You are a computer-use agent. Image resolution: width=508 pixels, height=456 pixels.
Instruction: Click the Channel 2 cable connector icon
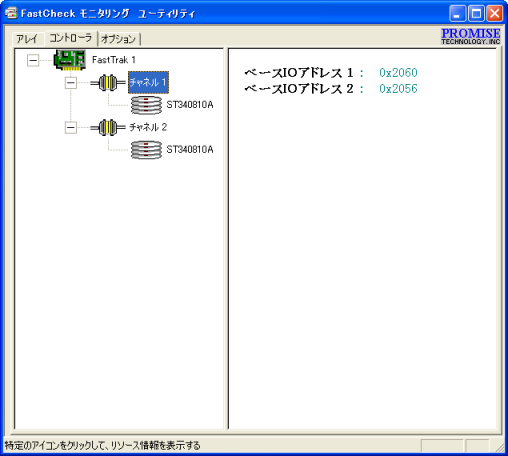pyautogui.click(x=108, y=127)
